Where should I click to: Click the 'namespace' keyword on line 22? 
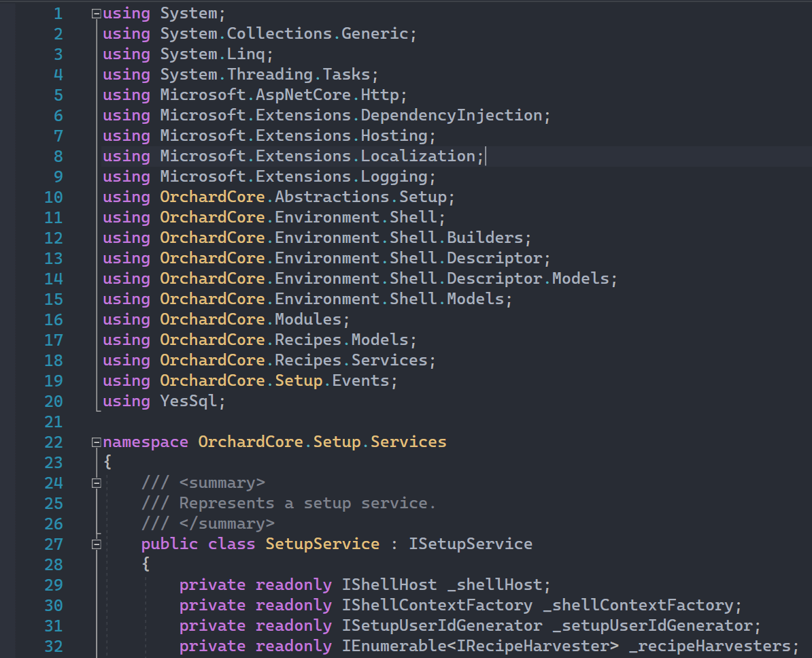pos(146,442)
